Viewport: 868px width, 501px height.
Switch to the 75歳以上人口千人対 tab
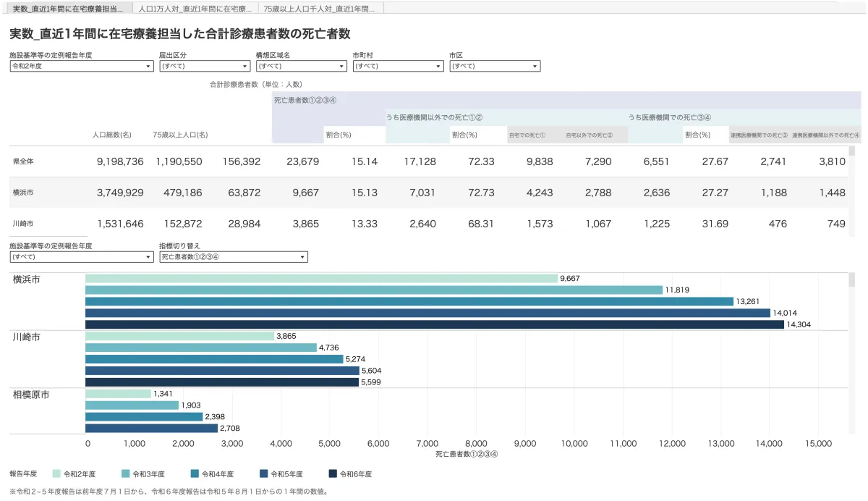click(x=320, y=9)
